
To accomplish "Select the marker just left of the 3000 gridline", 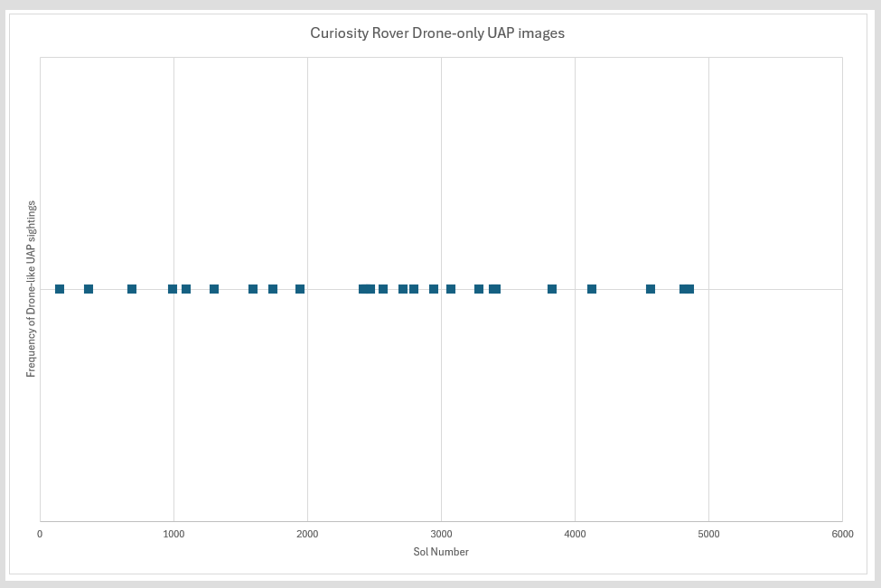I will click(x=434, y=289).
